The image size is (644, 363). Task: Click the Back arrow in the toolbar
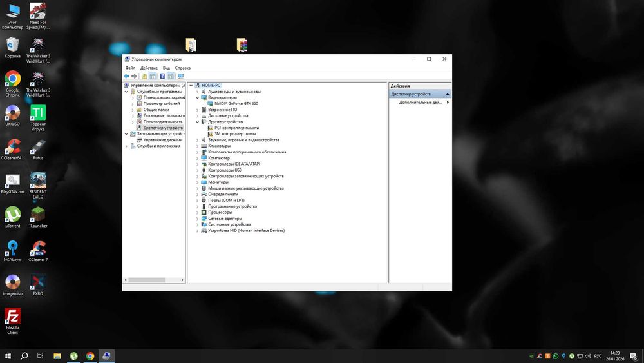[x=127, y=76]
